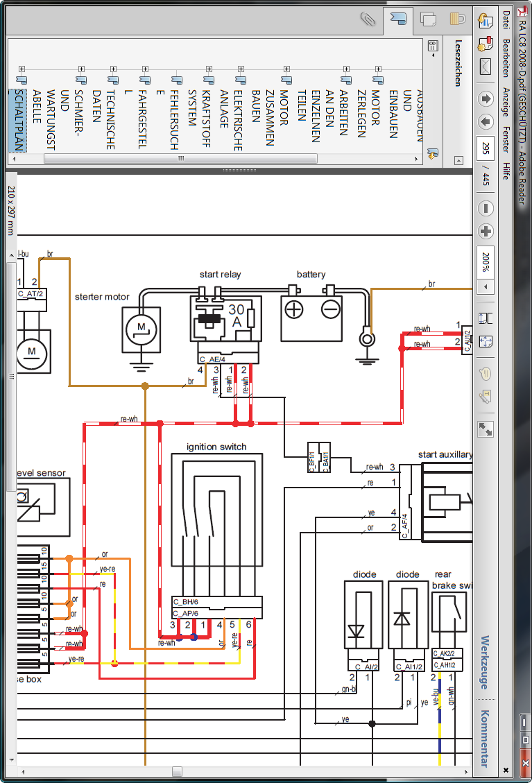
Task: Open the page thumbnails panel icon
Action: (x=428, y=19)
